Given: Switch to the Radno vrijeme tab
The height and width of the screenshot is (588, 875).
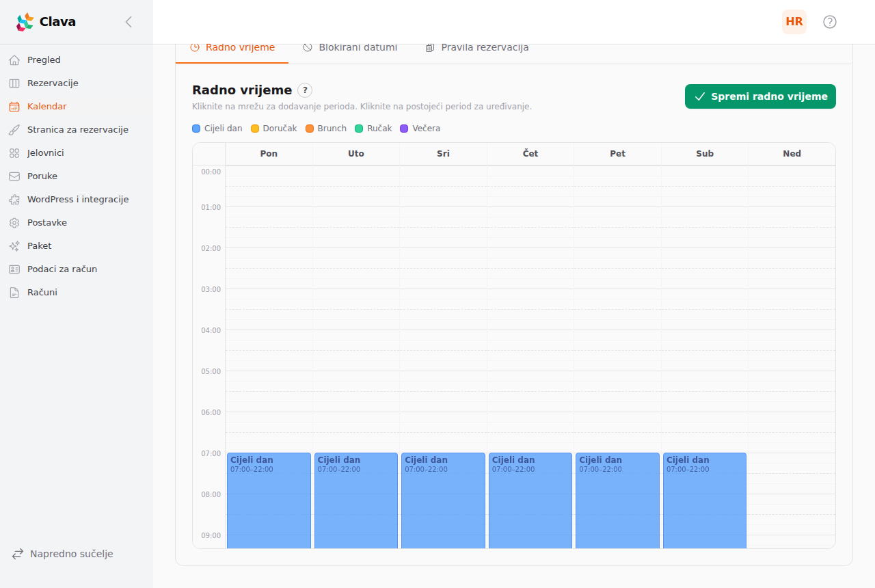Looking at the screenshot, I should pos(232,48).
